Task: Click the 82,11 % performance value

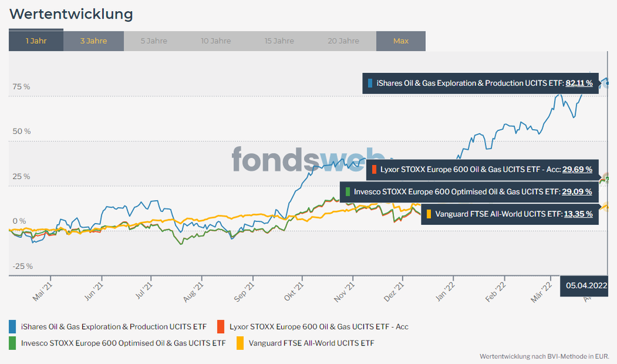Action: tap(579, 83)
